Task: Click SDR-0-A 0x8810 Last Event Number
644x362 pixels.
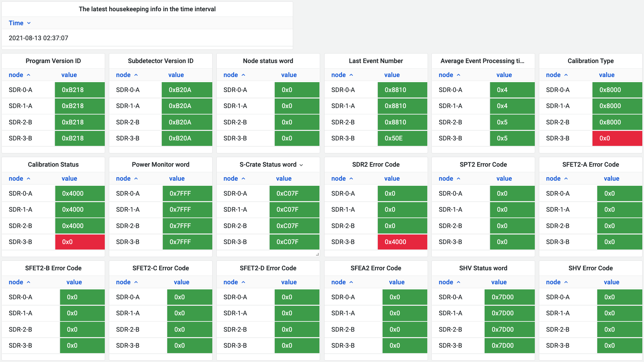Action: [x=402, y=90]
